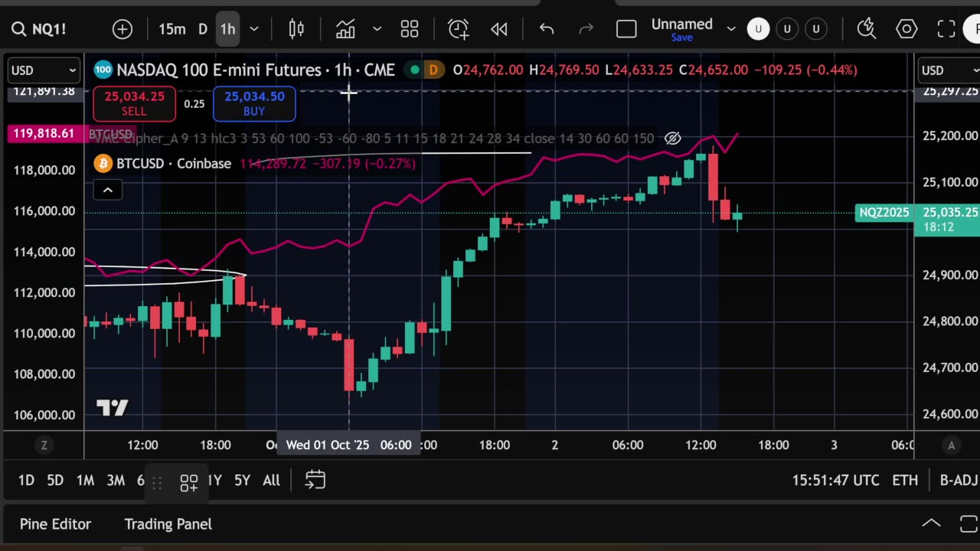
Task: Open the Indicators menu
Action: pos(345,29)
